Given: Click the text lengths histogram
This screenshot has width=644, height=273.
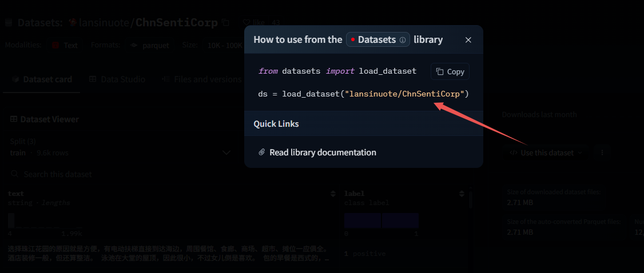Looking at the screenshot, I should [x=45, y=220].
